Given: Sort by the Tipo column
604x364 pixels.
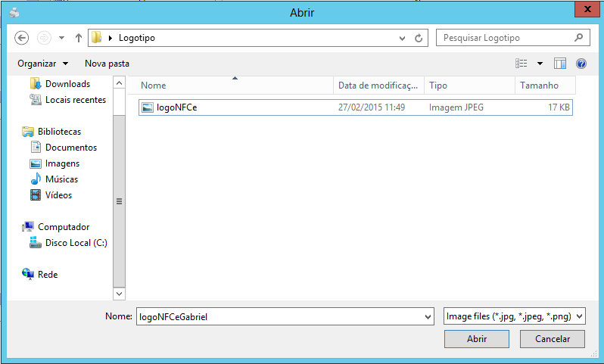Looking at the screenshot, I should point(469,86).
